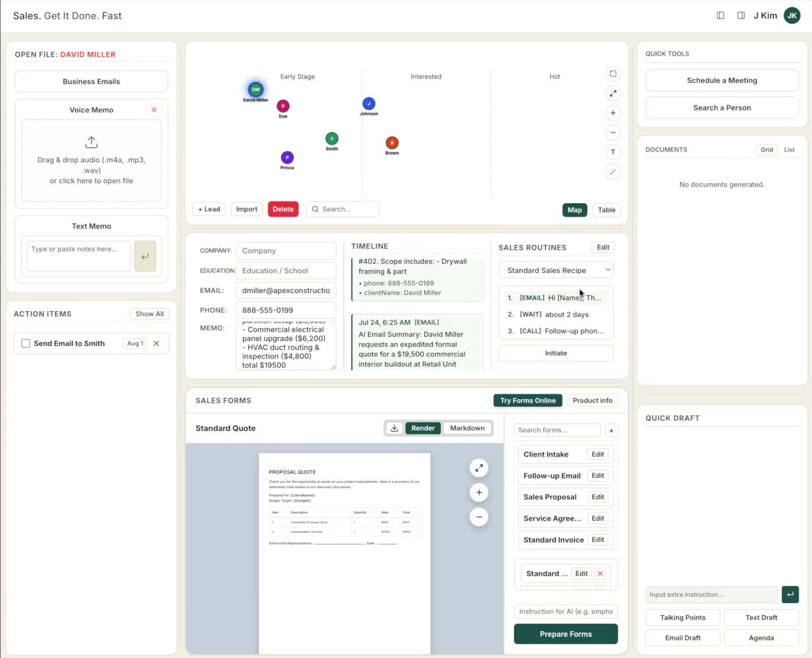812x658 pixels.
Task: Select the Brown lead node
Action: [x=392, y=143]
